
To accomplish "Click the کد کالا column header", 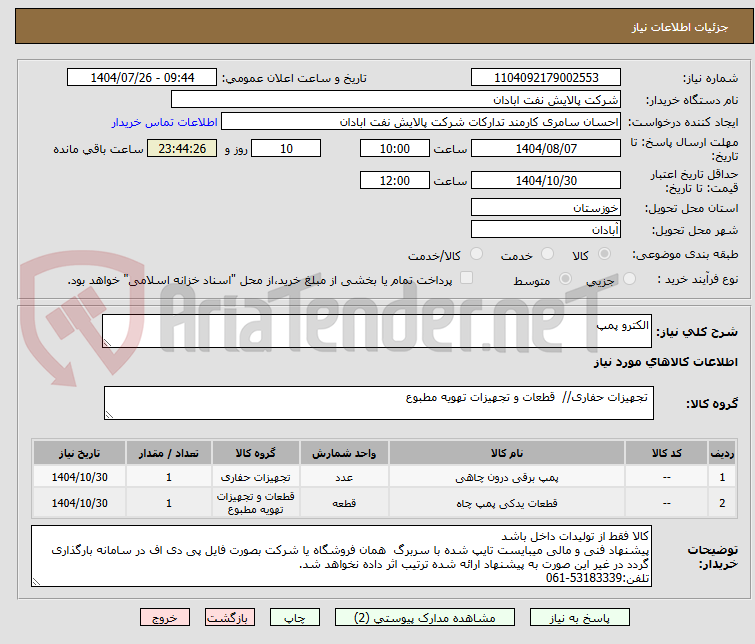I will (666, 453).
